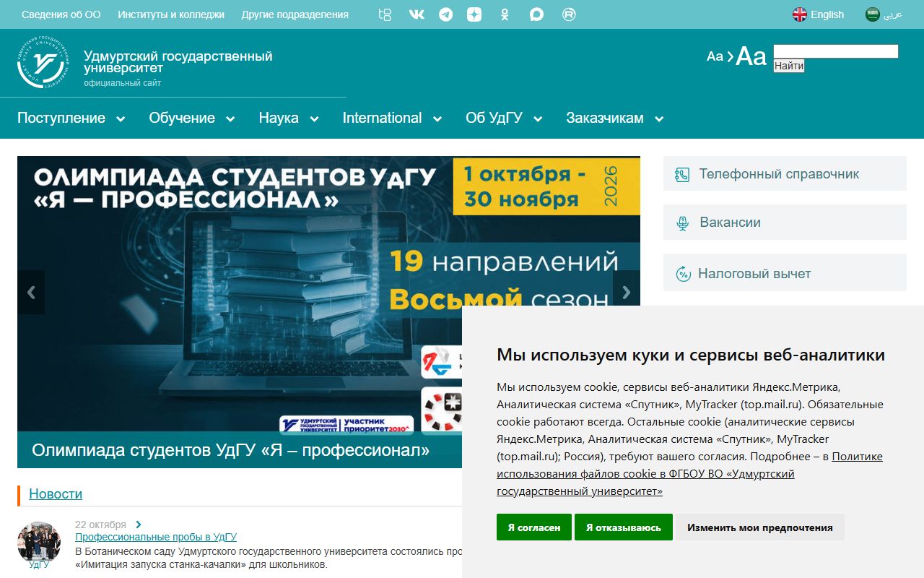Open Сведения об ОО in top bar
Image resolution: width=924 pixels, height=578 pixels.
61,14
